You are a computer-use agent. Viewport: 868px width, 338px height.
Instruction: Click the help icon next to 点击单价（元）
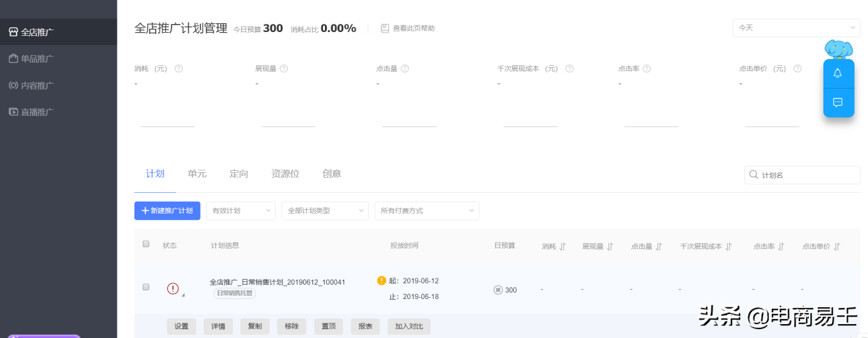point(798,68)
